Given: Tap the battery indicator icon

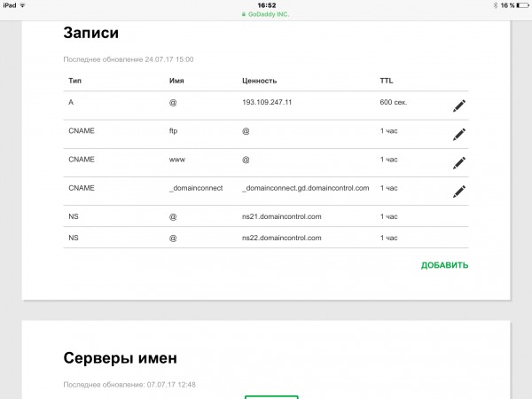Looking at the screenshot, I should (522, 5).
